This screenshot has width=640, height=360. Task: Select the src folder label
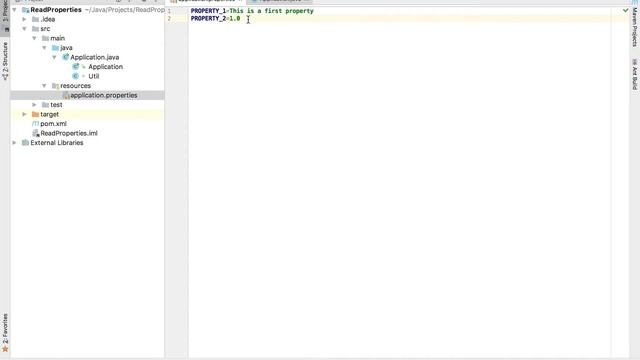tap(45, 29)
